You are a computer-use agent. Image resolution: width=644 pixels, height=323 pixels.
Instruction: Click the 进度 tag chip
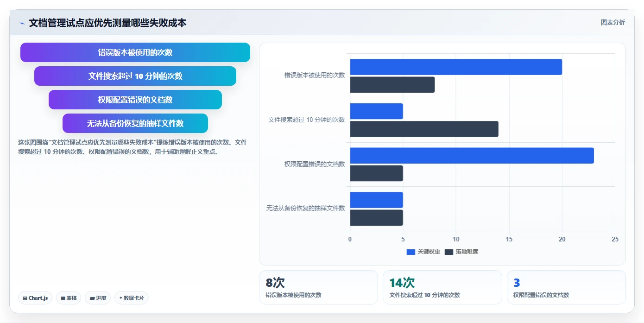tap(98, 298)
